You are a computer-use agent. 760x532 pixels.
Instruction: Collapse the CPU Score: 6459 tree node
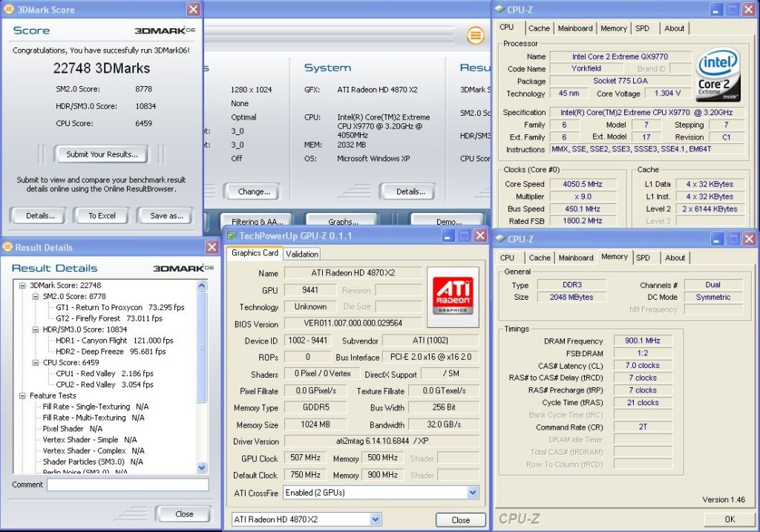click(36, 362)
